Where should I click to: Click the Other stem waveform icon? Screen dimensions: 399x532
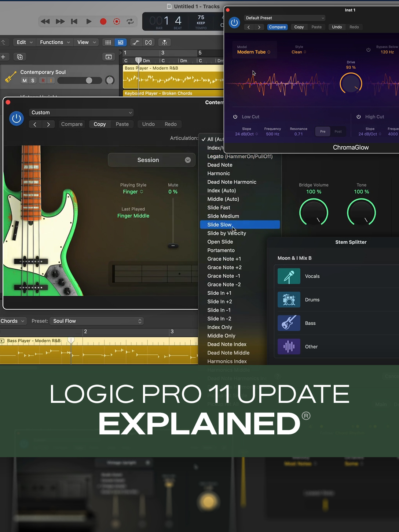pos(289,346)
